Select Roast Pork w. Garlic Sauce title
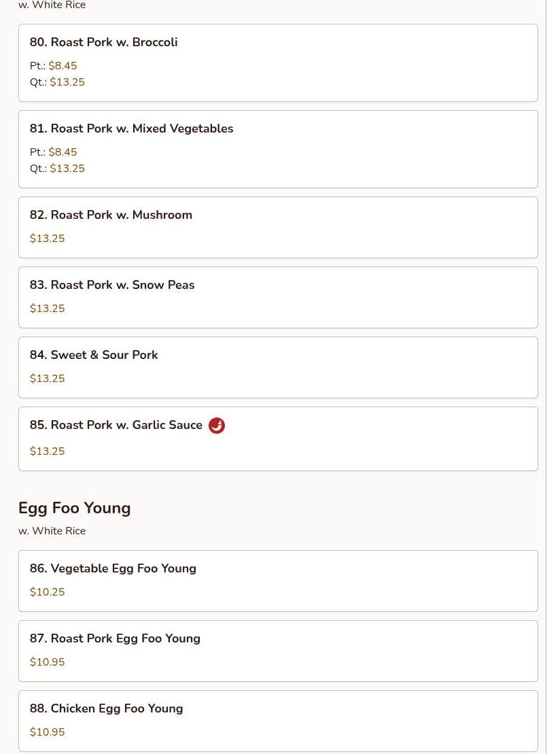This screenshot has height=754, width=560. [116, 425]
